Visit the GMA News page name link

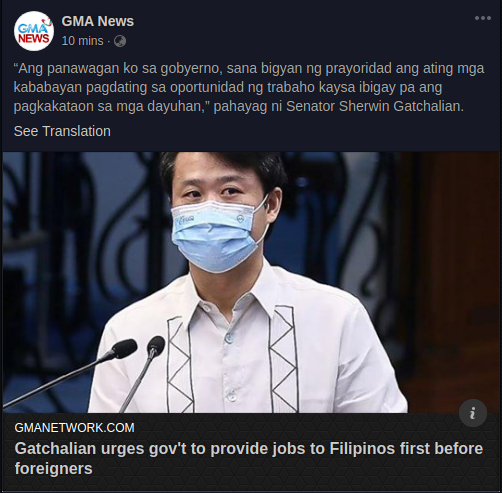point(98,21)
